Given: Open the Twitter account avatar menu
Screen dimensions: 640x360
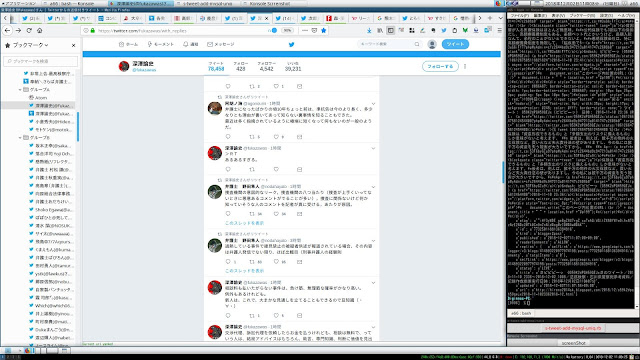Looking at the screenshot, I should pyautogui.click(x=432, y=44).
